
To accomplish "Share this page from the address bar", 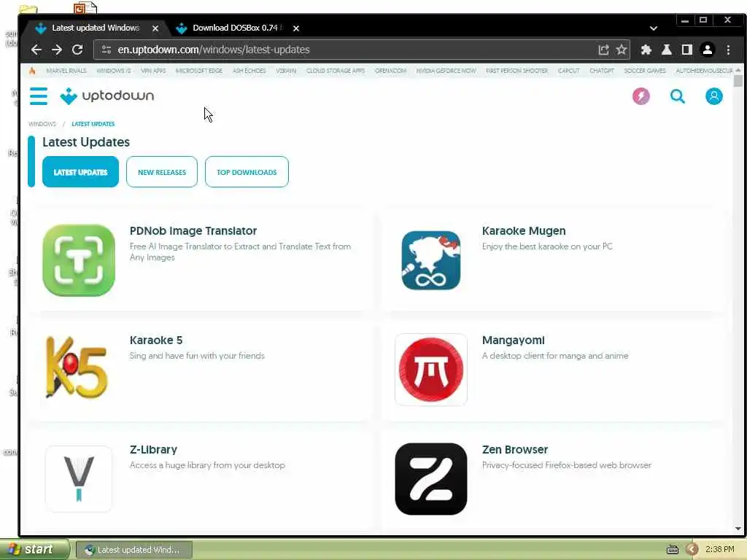I will (x=603, y=50).
